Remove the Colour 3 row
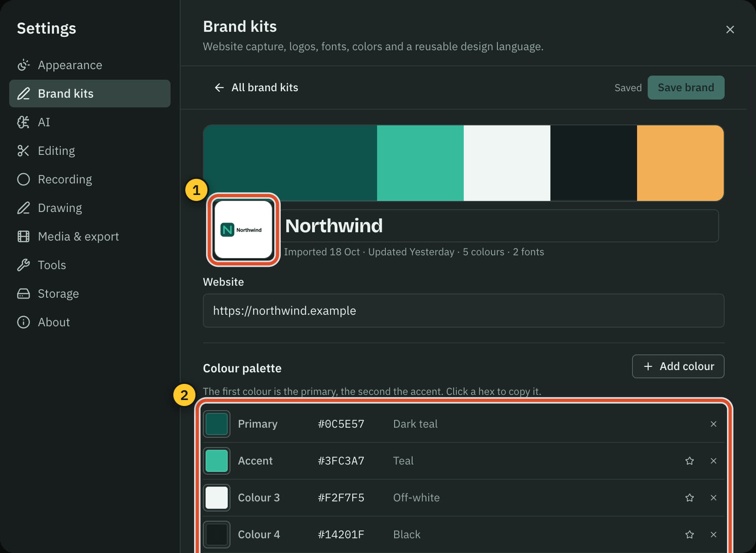The image size is (756, 553). click(x=713, y=498)
